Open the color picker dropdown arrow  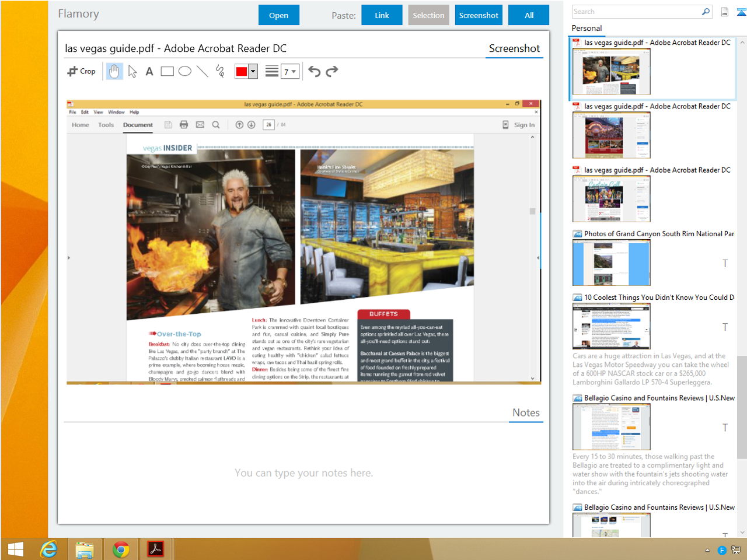coord(253,71)
